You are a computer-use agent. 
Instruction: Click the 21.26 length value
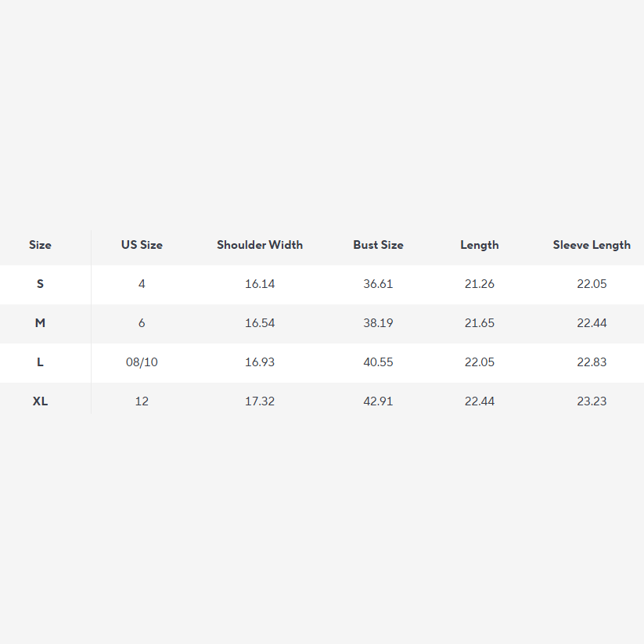[x=480, y=284]
